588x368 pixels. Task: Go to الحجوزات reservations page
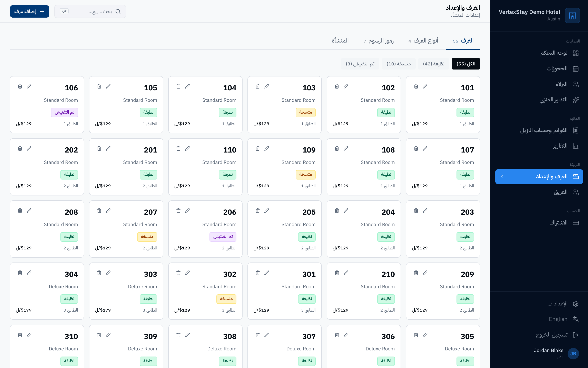539,69
